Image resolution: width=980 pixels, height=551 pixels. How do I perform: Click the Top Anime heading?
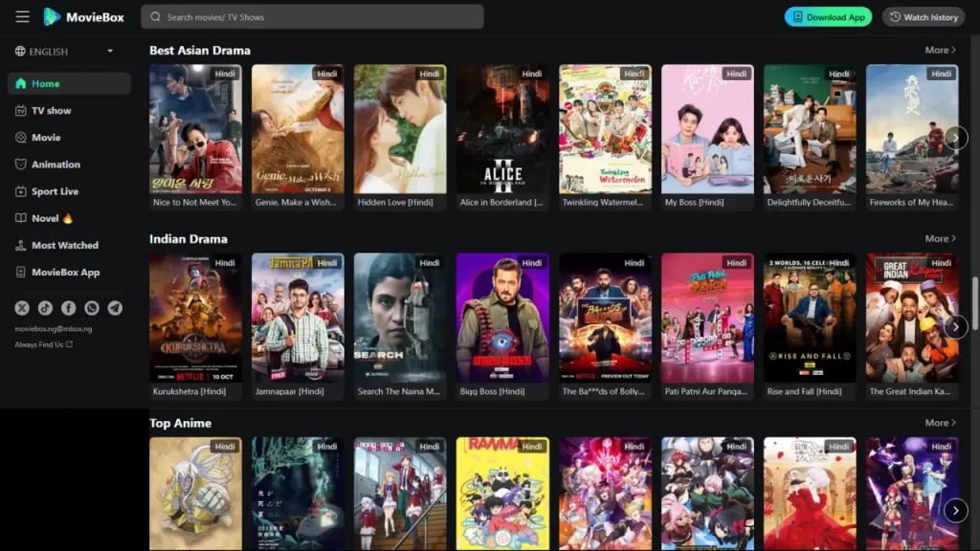coord(180,423)
